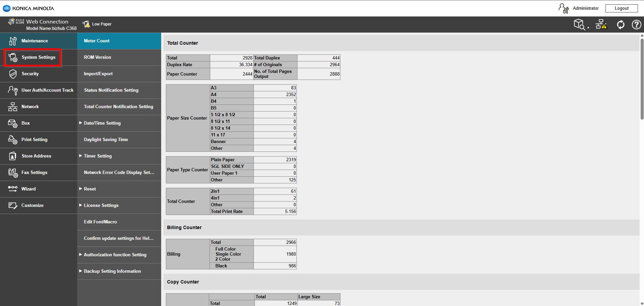The height and width of the screenshot is (306, 644).
Task: Expand Authorization function Setting arrow
Action: 81,255
